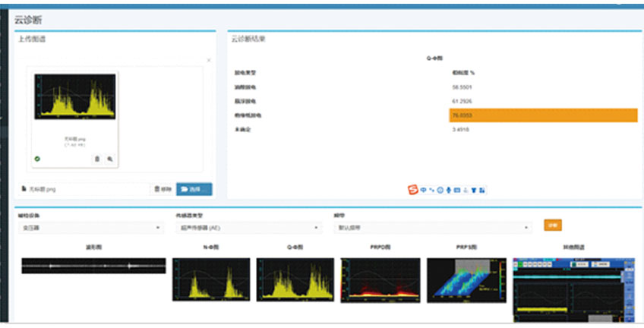Open the 默认频带 frequency band dropdown
Viewport: 644px width, 328px height.
coord(431,227)
